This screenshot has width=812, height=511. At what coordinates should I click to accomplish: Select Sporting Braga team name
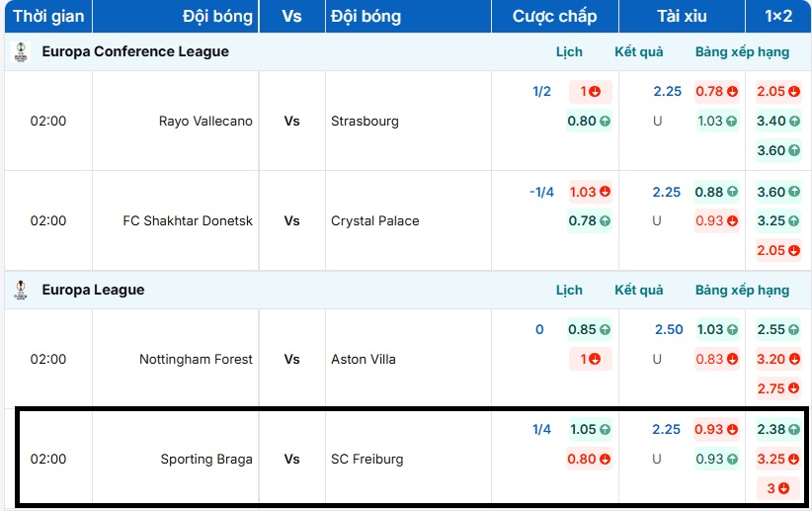pyautogui.click(x=206, y=460)
